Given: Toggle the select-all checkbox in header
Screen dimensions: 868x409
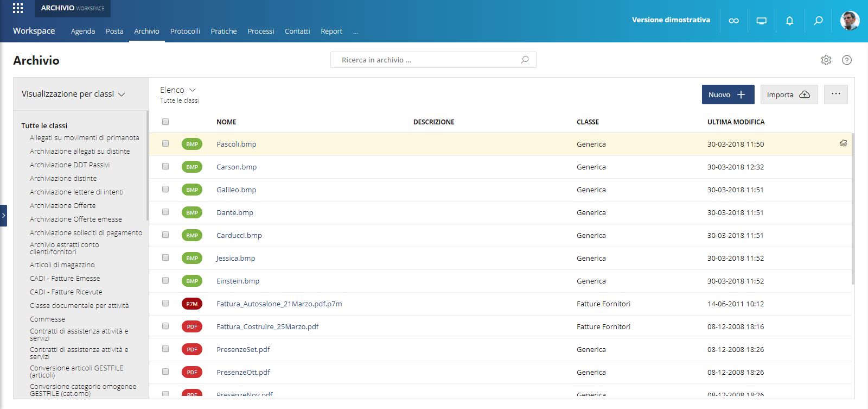Looking at the screenshot, I should (x=165, y=122).
